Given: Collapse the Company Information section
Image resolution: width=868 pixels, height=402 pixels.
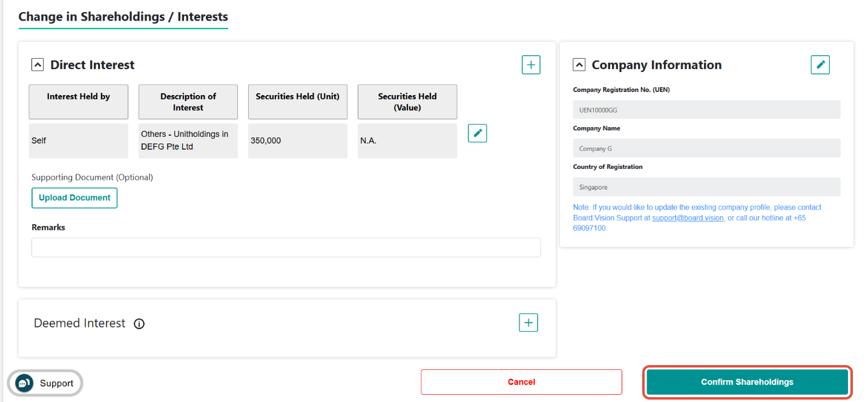Looking at the screenshot, I should [x=579, y=65].
